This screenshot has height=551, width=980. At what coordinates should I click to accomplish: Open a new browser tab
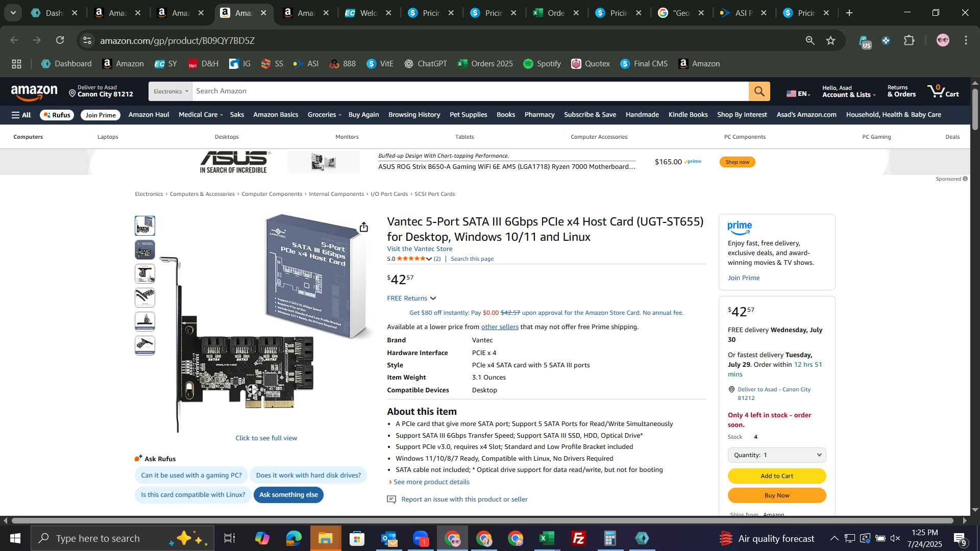[x=849, y=13]
